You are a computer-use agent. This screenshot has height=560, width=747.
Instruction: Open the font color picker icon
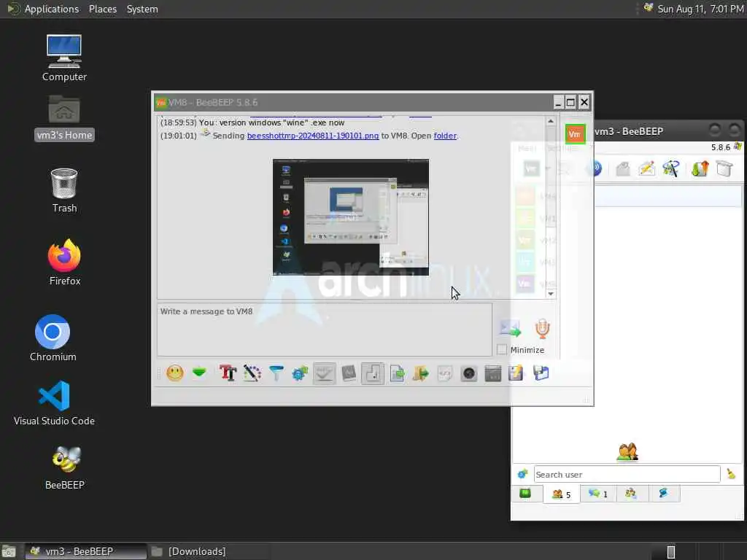(252, 373)
